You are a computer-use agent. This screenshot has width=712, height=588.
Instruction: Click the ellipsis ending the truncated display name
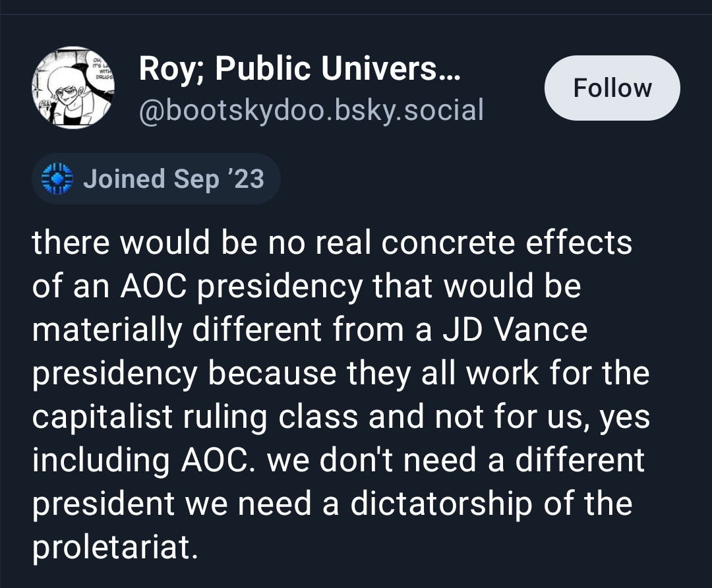pyautogui.click(x=449, y=71)
